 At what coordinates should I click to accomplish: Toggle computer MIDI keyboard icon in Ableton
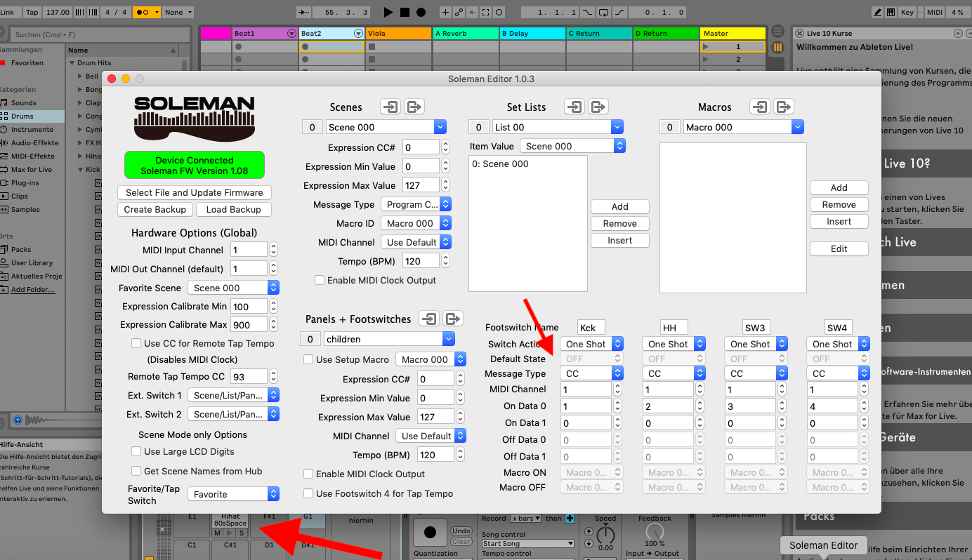pos(892,13)
